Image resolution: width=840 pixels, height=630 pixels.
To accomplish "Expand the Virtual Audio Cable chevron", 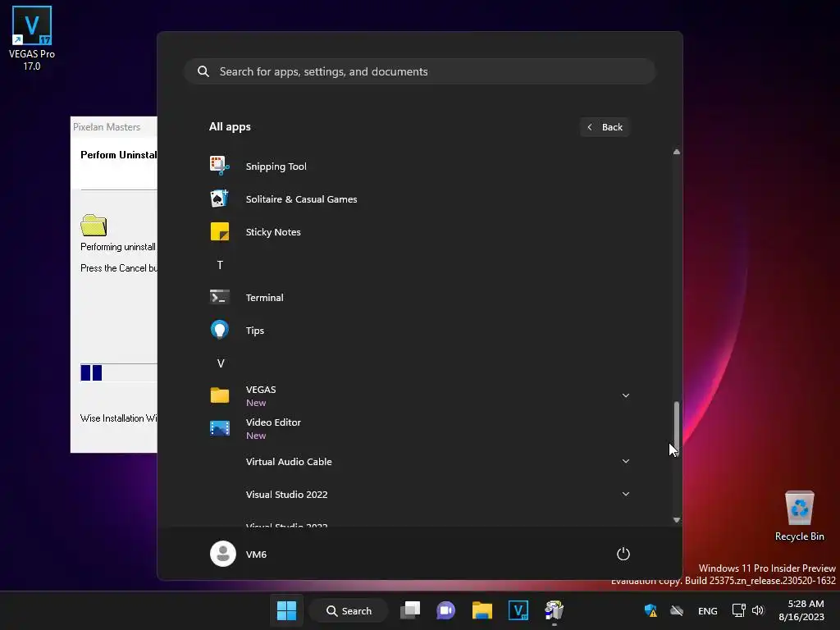I will 625,461.
